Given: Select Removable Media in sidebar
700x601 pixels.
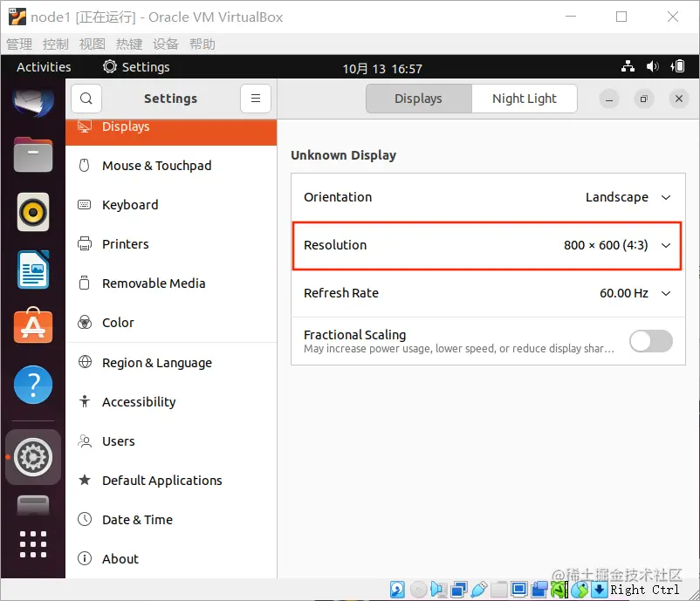Looking at the screenshot, I should [x=171, y=283].
